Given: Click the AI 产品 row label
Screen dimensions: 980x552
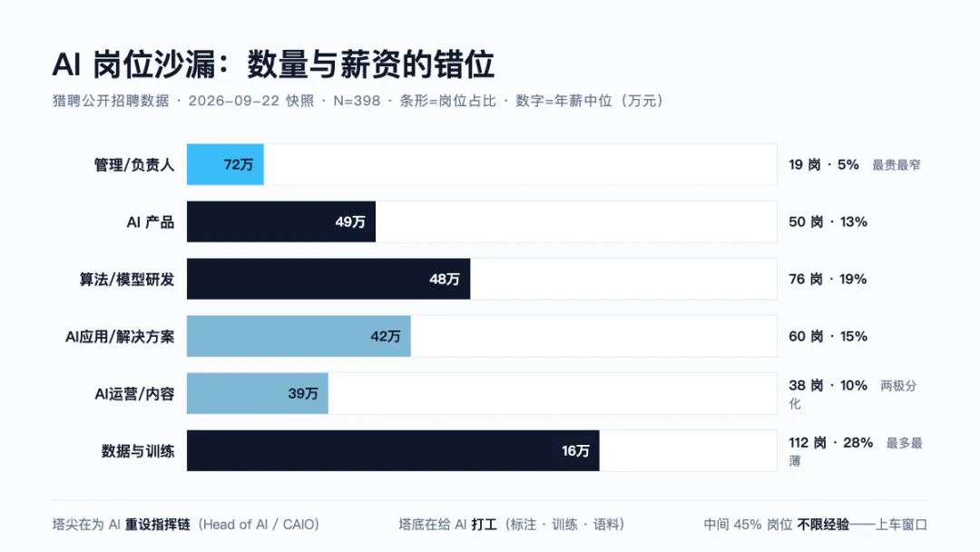Looking at the screenshot, I should tap(150, 222).
